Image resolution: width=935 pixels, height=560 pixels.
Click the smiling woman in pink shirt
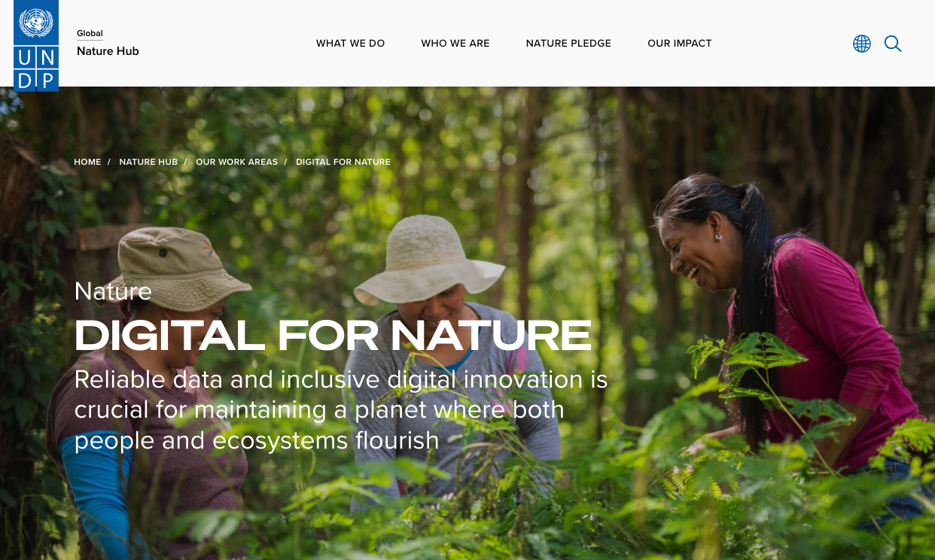pyautogui.click(x=783, y=316)
